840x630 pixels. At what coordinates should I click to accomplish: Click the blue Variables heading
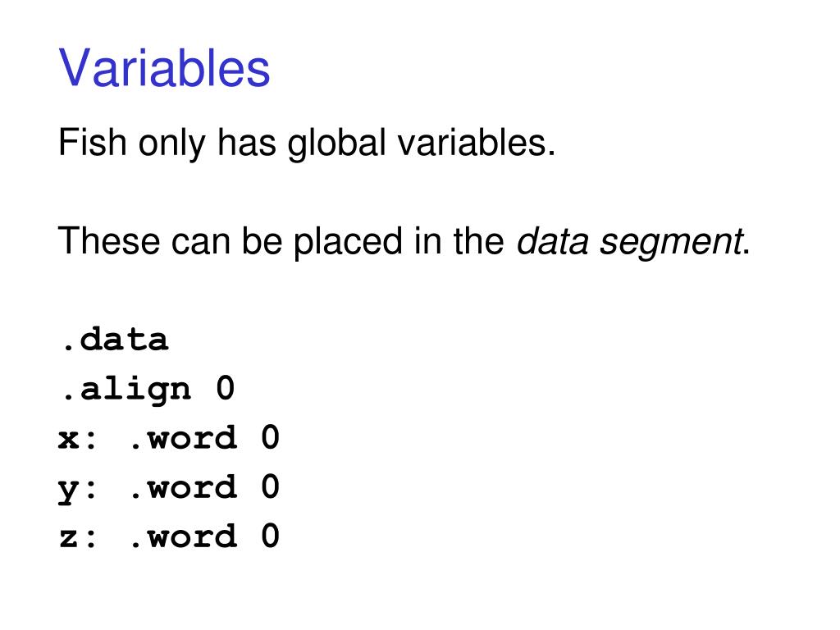164,68
